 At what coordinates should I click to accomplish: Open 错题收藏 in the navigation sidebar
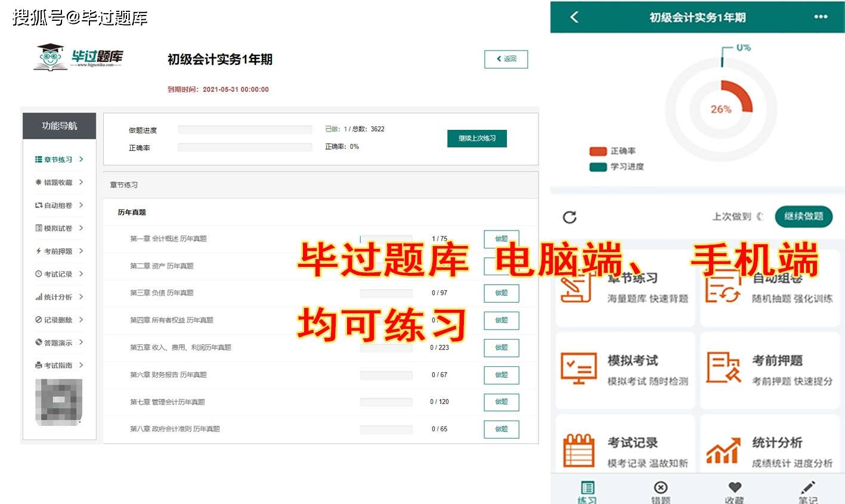(59, 182)
